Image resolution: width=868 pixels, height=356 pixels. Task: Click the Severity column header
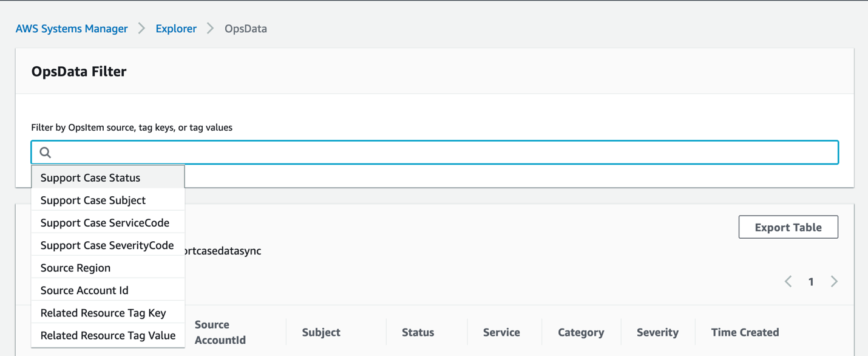tap(657, 332)
